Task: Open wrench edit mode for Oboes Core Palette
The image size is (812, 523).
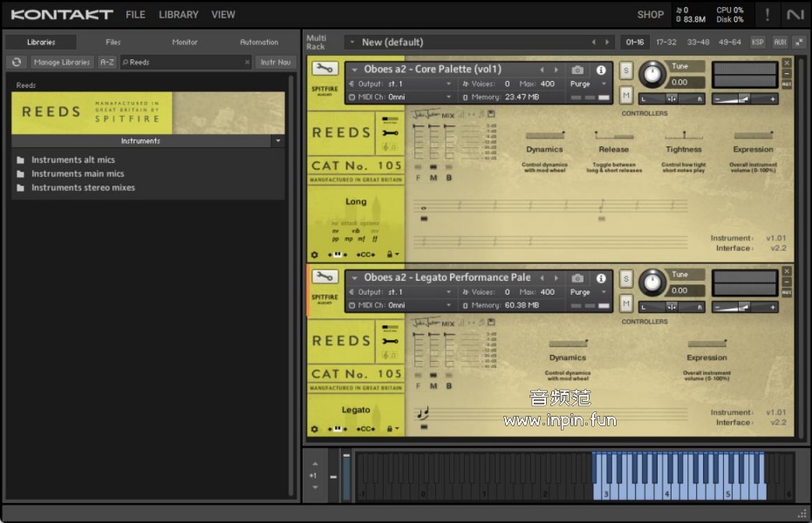Action: point(324,69)
